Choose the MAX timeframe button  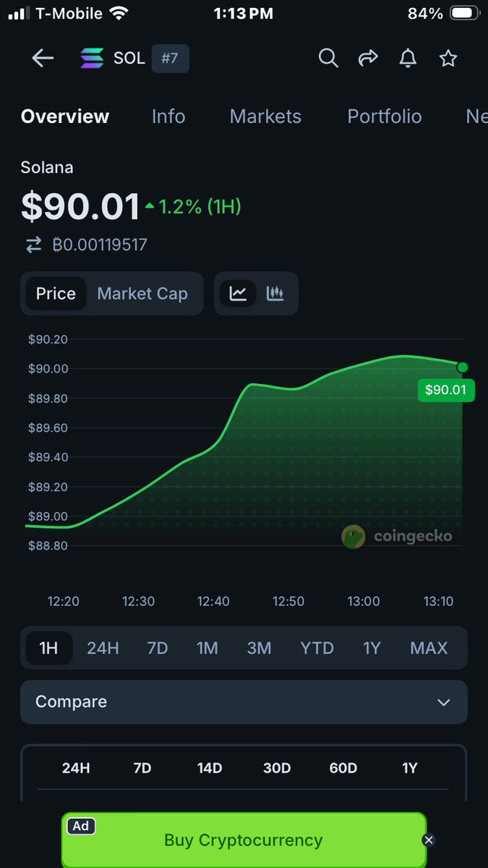429,647
